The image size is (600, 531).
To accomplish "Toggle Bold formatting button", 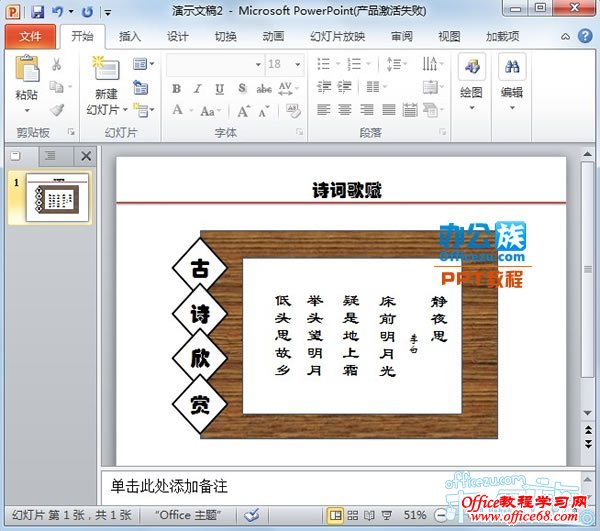I will (176, 88).
